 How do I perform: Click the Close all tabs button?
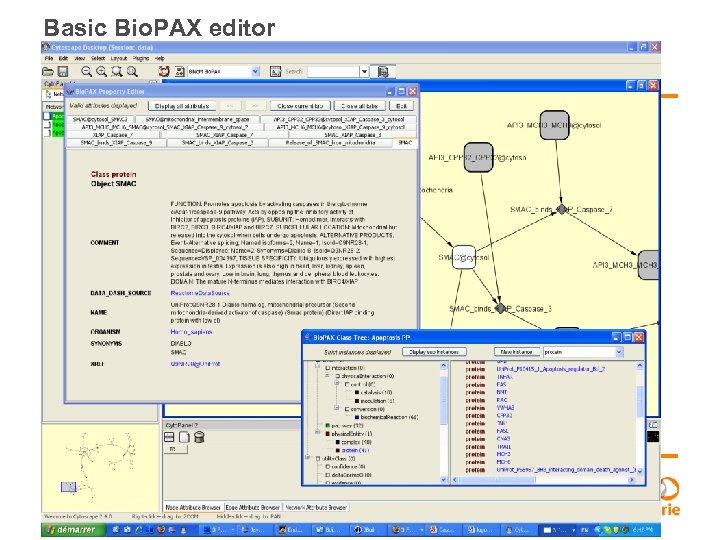coord(360,106)
